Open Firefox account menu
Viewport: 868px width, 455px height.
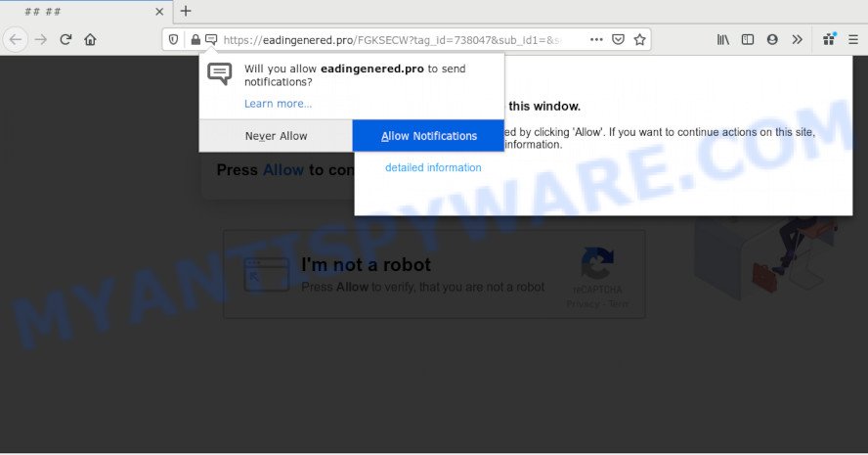772,40
